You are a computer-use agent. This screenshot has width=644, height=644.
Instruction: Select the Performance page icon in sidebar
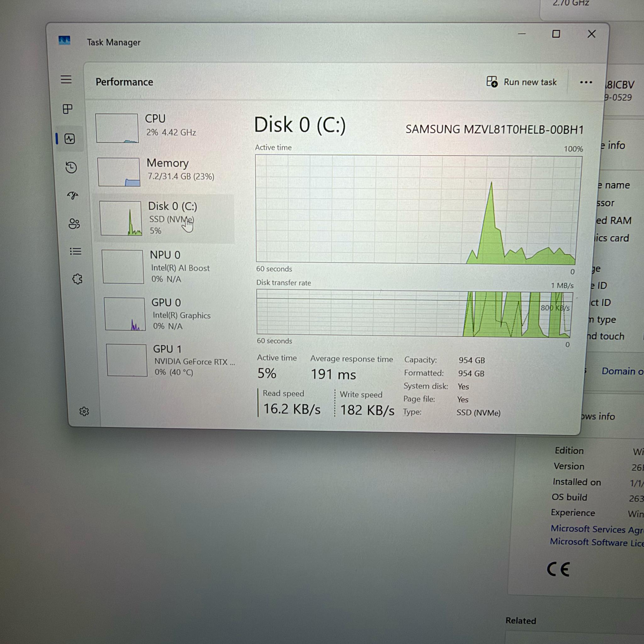[x=70, y=139]
